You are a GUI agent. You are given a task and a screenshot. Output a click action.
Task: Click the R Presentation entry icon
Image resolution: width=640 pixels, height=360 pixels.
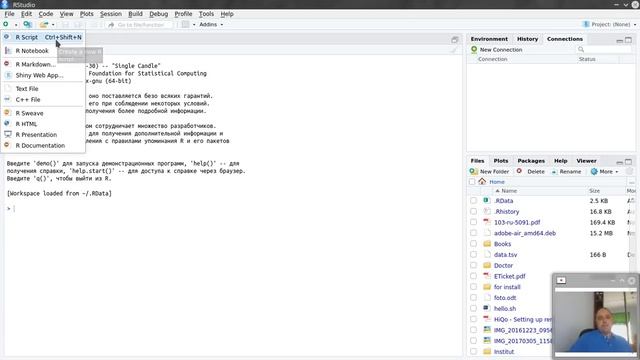pos(8,134)
